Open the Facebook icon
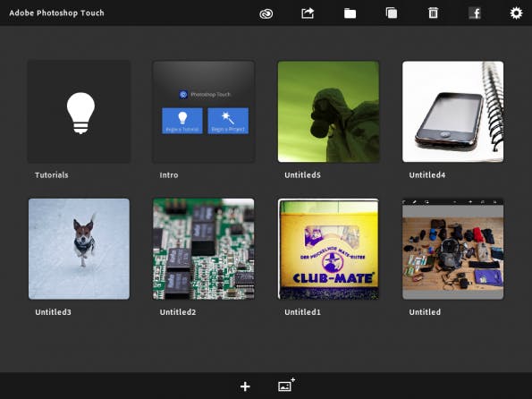The height and width of the screenshot is (399, 532). pyautogui.click(x=475, y=13)
